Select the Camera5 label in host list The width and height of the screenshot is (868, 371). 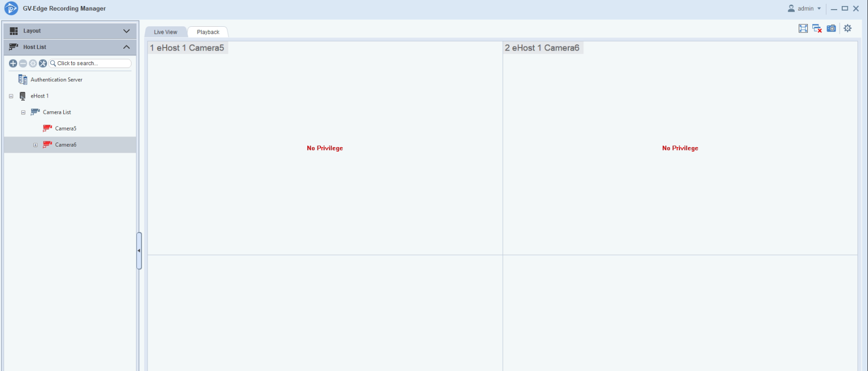point(66,128)
